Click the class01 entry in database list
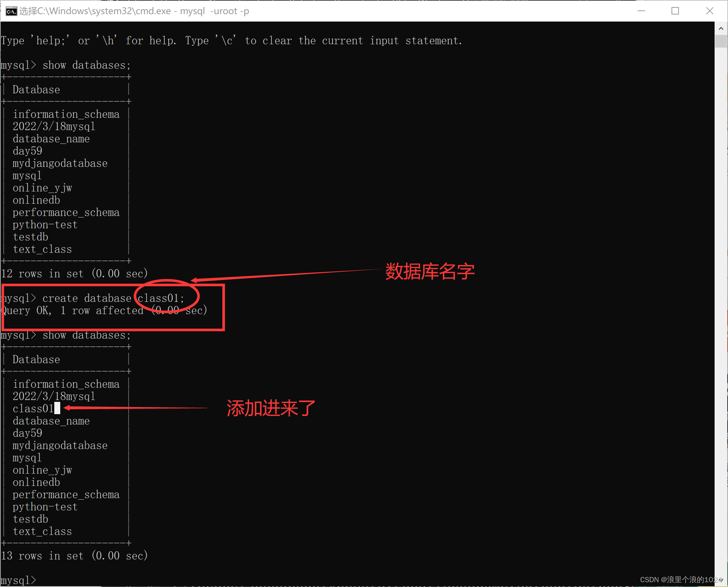Viewport: 728px width, 587px height. tap(33, 408)
